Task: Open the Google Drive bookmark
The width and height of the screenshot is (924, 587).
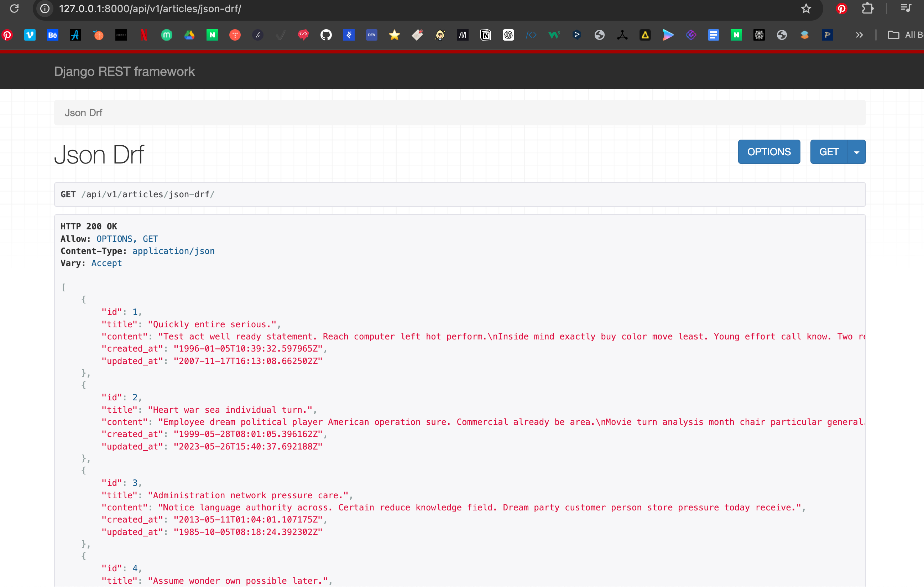Action: 189,35
